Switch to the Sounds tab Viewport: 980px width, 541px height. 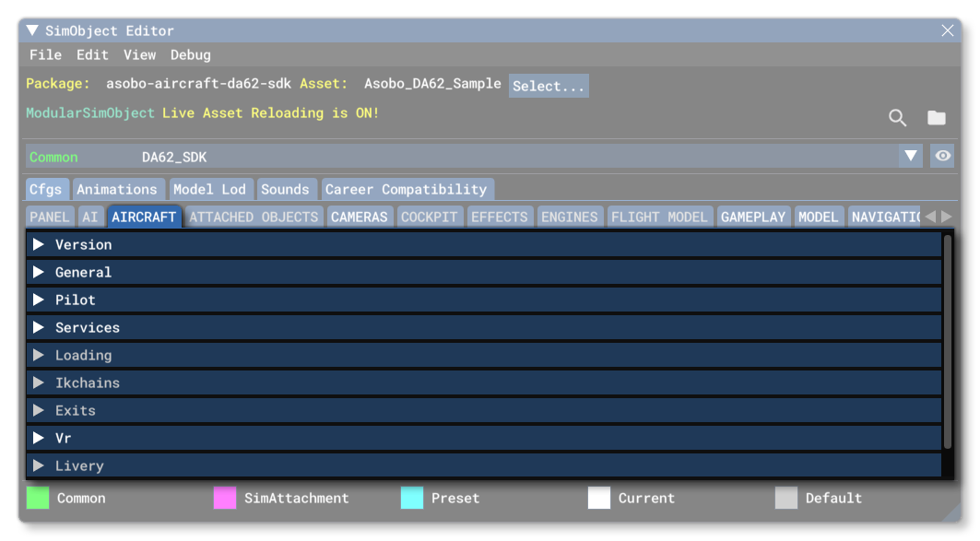[287, 188]
